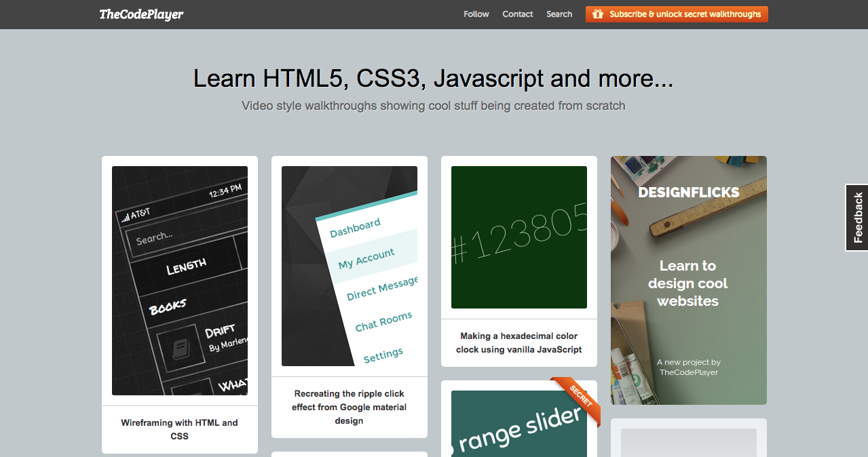Image resolution: width=868 pixels, height=457 pixels.
Task: Open the Follow menu item
Action: 476,14
